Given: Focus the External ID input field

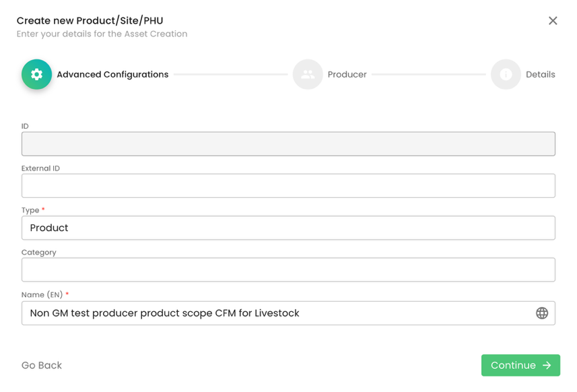Looking at the screenshot, I should click(288, 186).
